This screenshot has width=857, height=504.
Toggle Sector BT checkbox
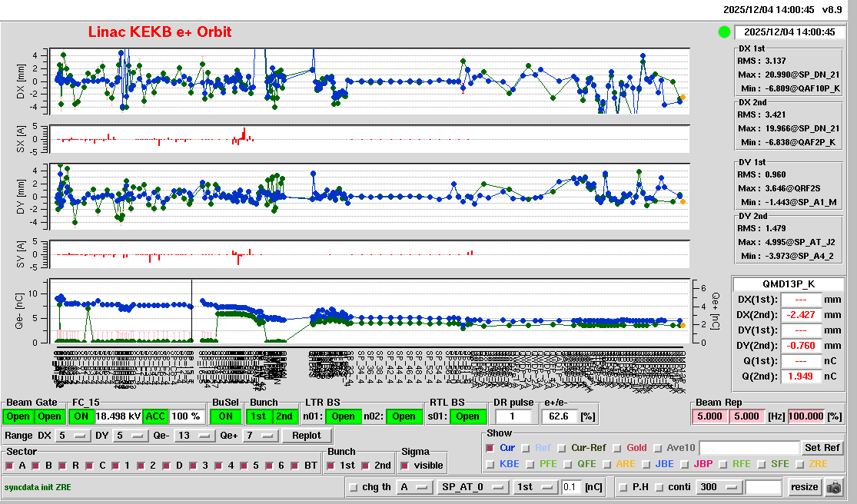pyautogui.click(x=296, y=466)
